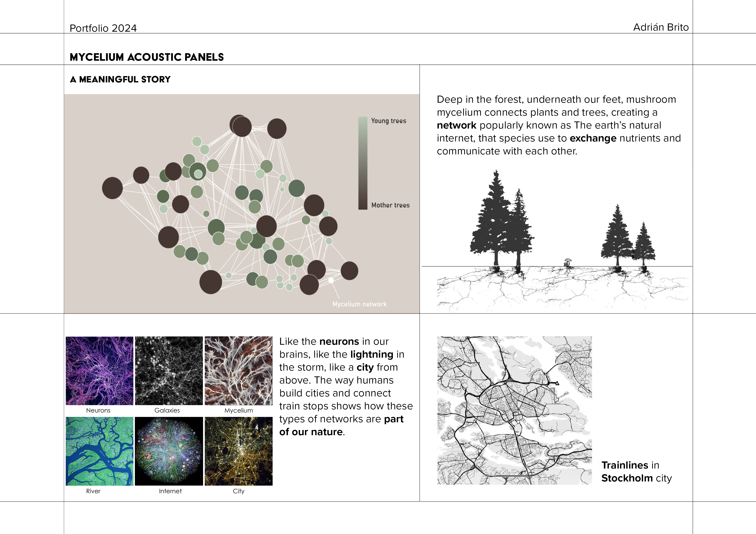The height and width of the screenshot is (534, 756).
Task: Click the bold word 'exchange' in the paragraph
Action: point(593,138)
